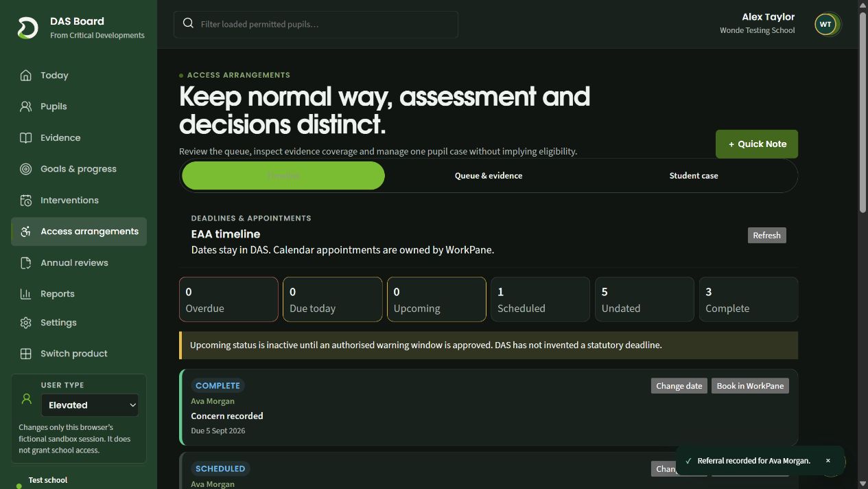Image resolution: width=868 pixels, height=489 pixels.
Task: Click the Switch product grid icon
Action: click(26, 354)
